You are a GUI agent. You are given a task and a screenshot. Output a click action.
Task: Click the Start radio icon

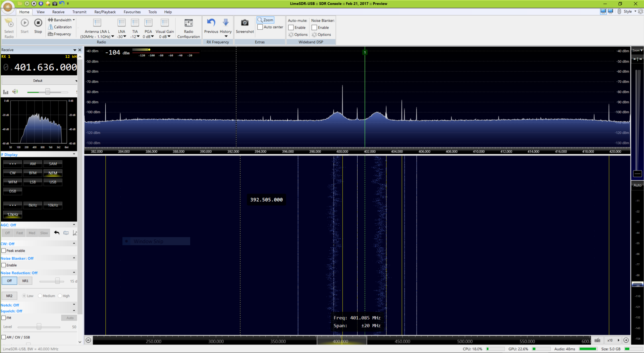pos(24,23)
